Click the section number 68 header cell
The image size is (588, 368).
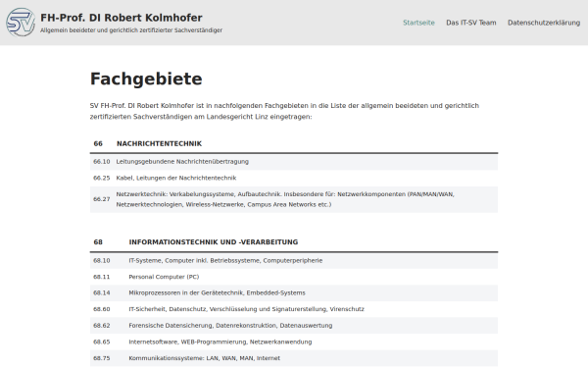click(98, 241)
